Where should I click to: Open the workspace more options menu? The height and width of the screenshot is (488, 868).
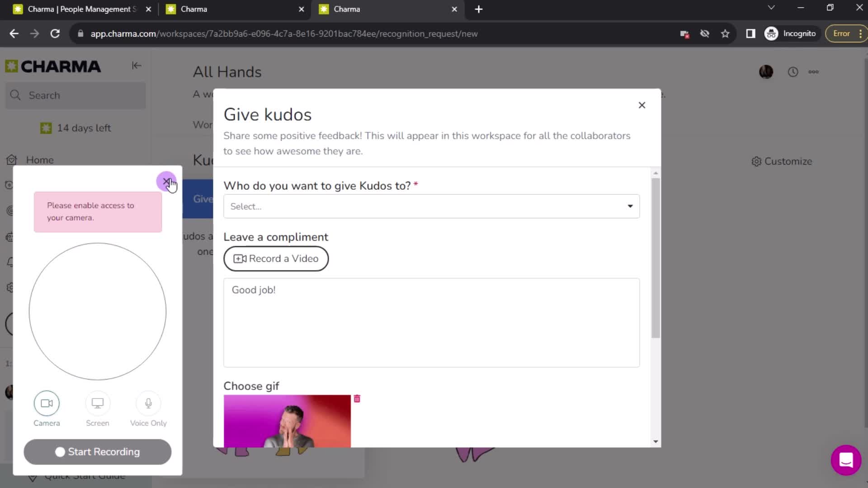(x=813, y=72)
